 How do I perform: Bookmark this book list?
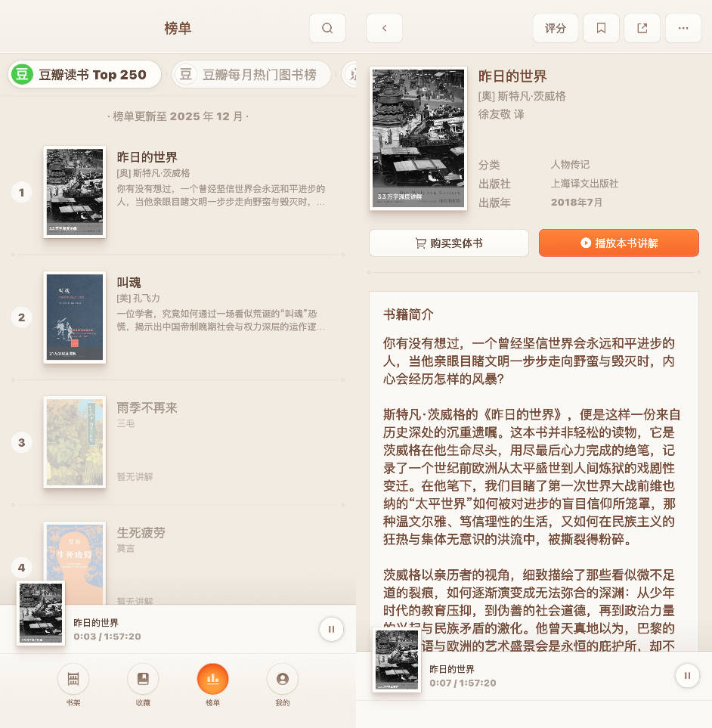click(x=601, y=27)
